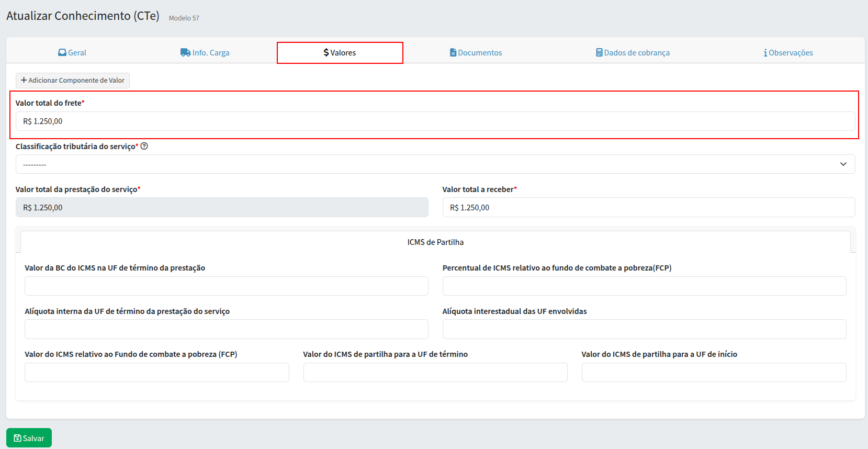The height and width of the screenshot is (449, 868).
Task: Click the calculator icon for Dados de cobrança
Action: (x=599, y=52)
